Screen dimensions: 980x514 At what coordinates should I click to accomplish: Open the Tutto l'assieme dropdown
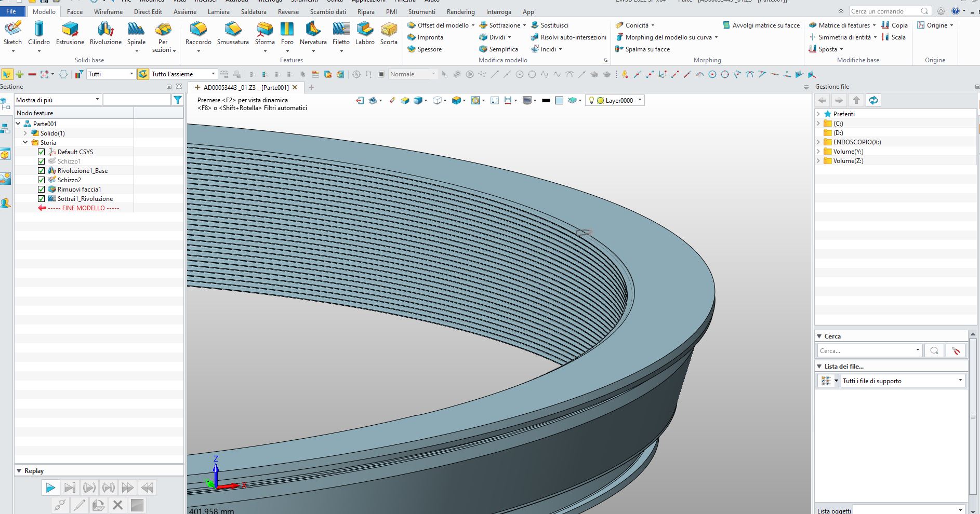click(183, 74)
